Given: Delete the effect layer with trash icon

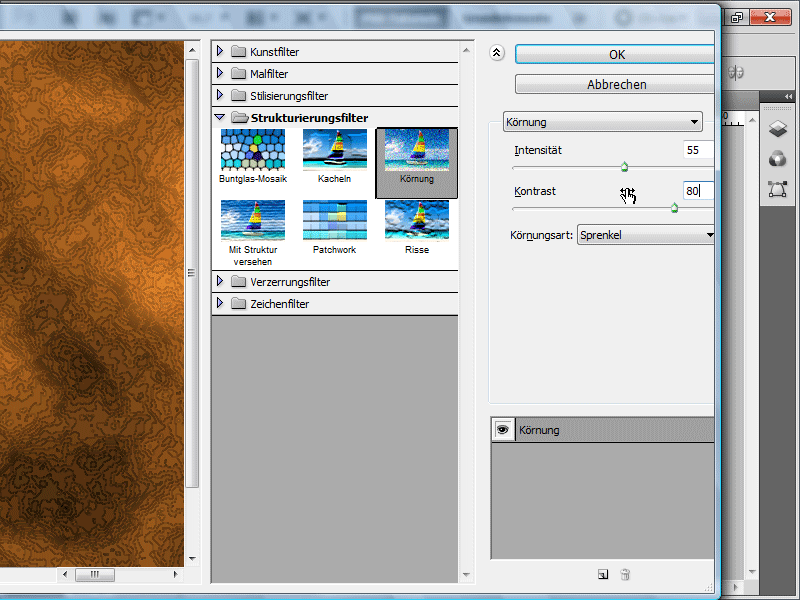Looking at the screenshot, I should coord(625,574).
